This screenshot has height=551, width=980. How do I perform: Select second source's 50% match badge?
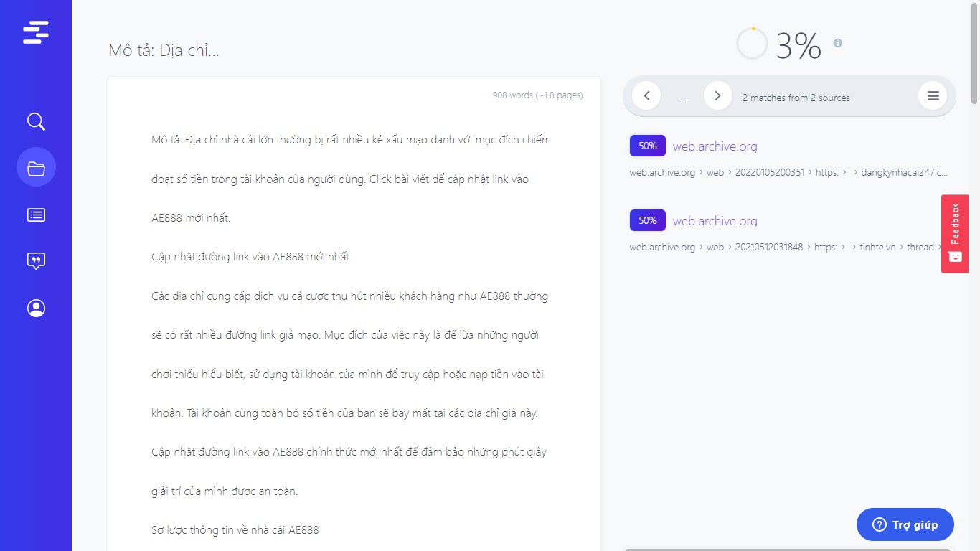tap(647, 220)
